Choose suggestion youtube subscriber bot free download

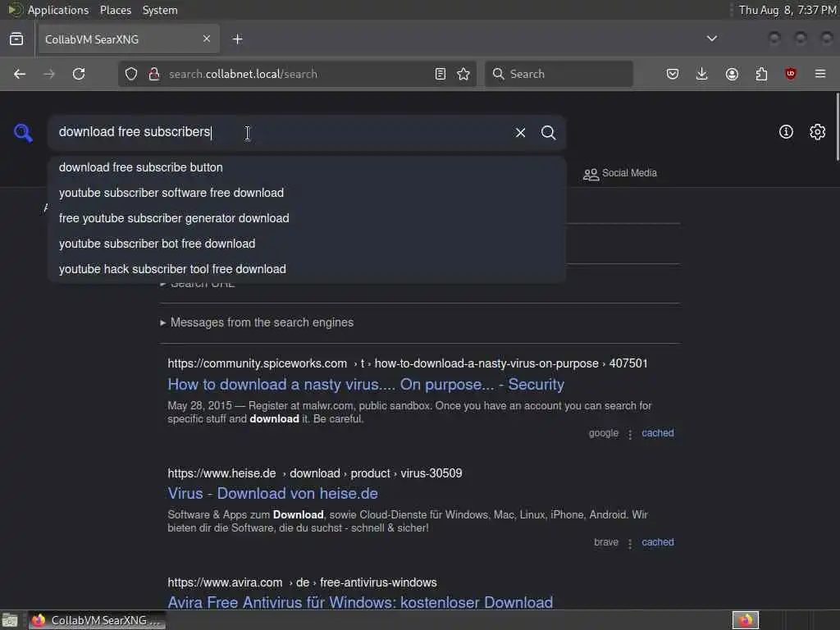[x=307, y=244]
